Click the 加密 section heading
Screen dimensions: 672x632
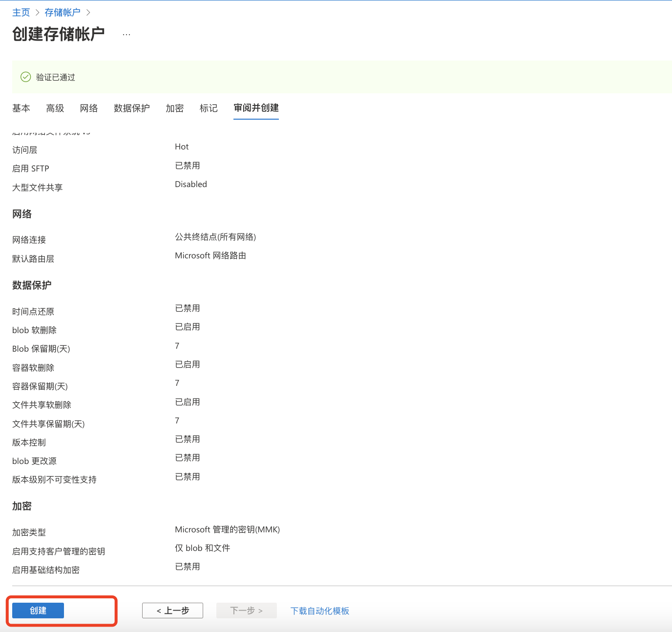pos(22,506)
